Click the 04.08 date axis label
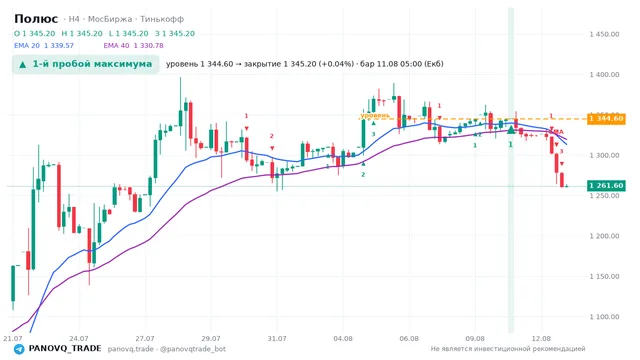 coord(343,339)
